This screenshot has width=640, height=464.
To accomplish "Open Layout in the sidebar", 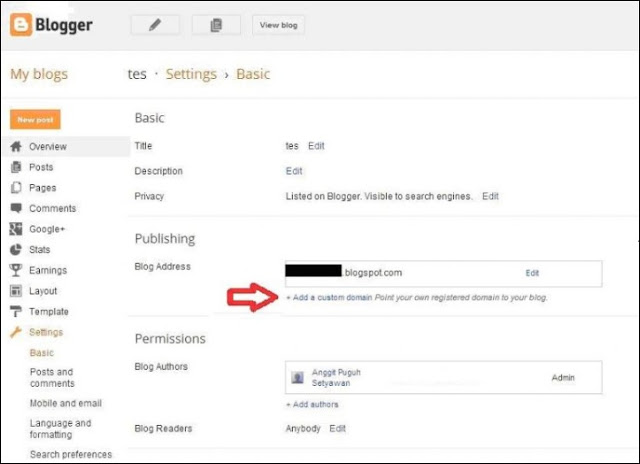I will [43, 291].
